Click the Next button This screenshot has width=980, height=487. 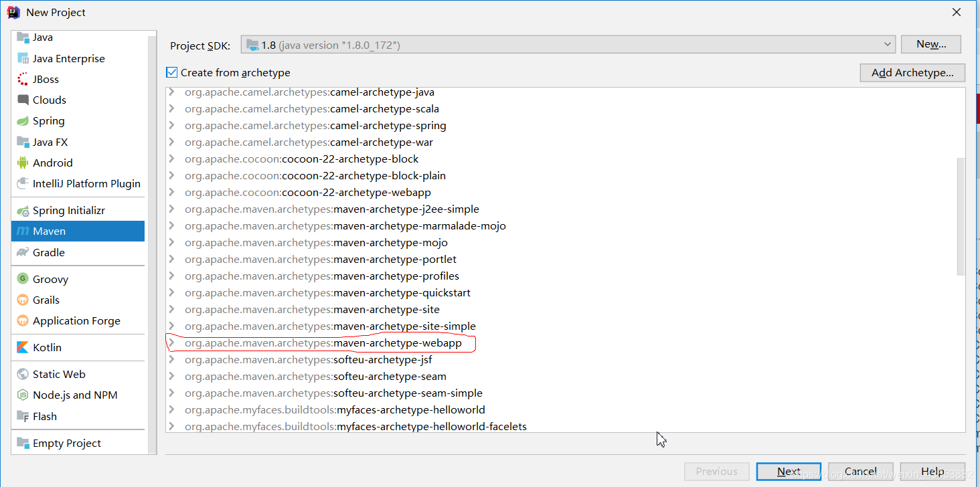pyautogui.click(x=789, y=471)
